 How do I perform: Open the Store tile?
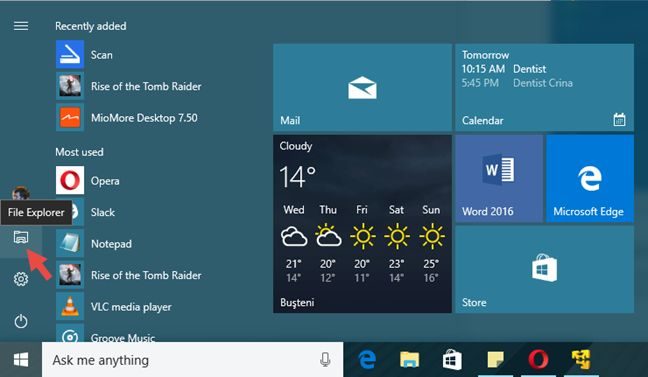544,269
